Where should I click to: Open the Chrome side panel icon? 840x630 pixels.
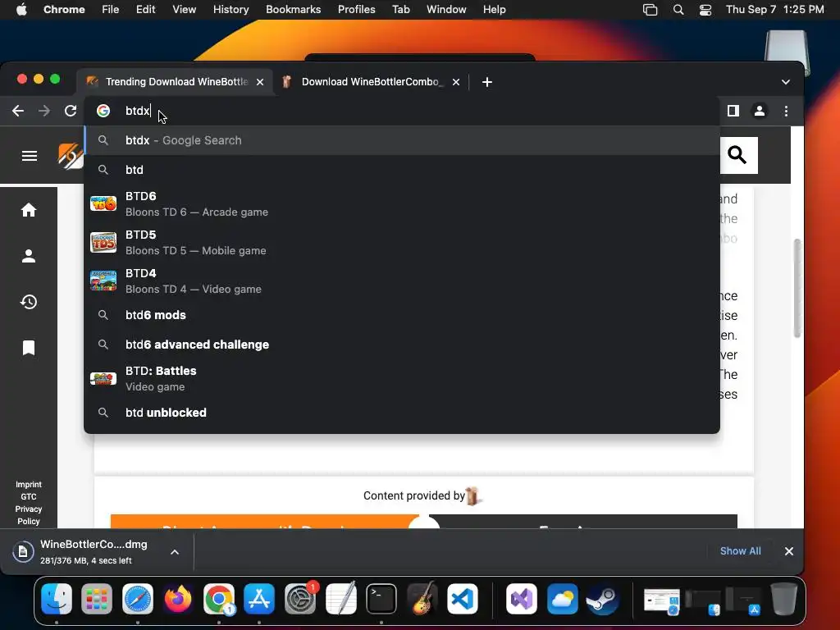(x=733, y=111)
